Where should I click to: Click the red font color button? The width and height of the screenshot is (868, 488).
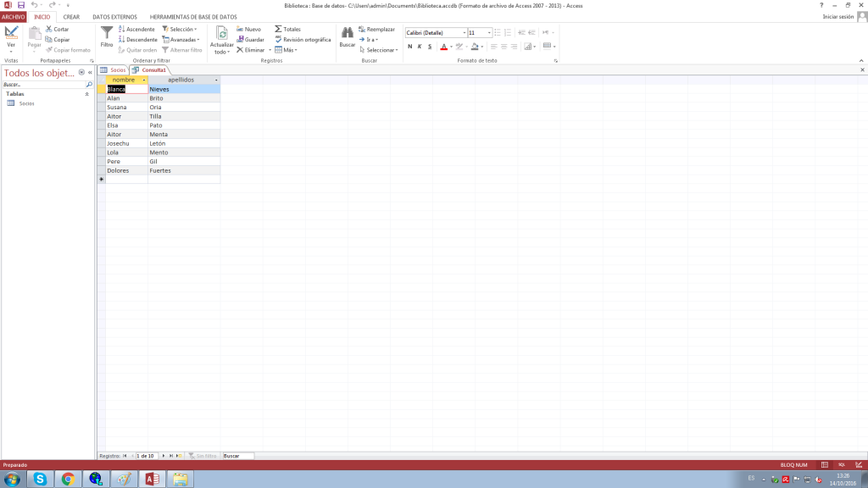pos(442,47)
